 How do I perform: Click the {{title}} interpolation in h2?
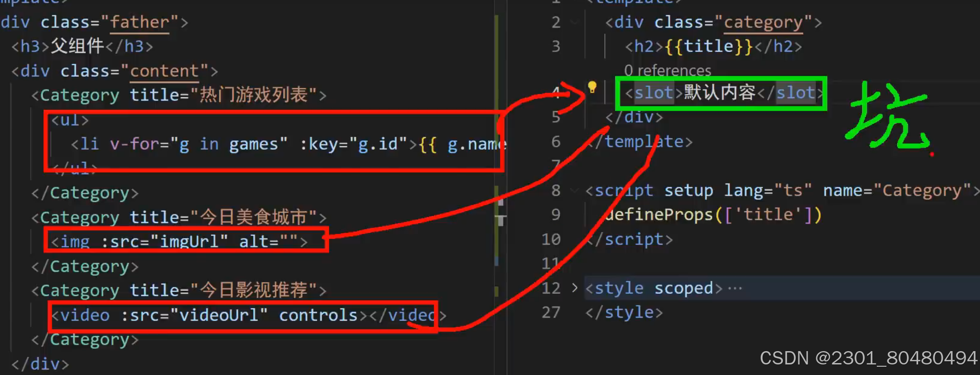point(709,46)
